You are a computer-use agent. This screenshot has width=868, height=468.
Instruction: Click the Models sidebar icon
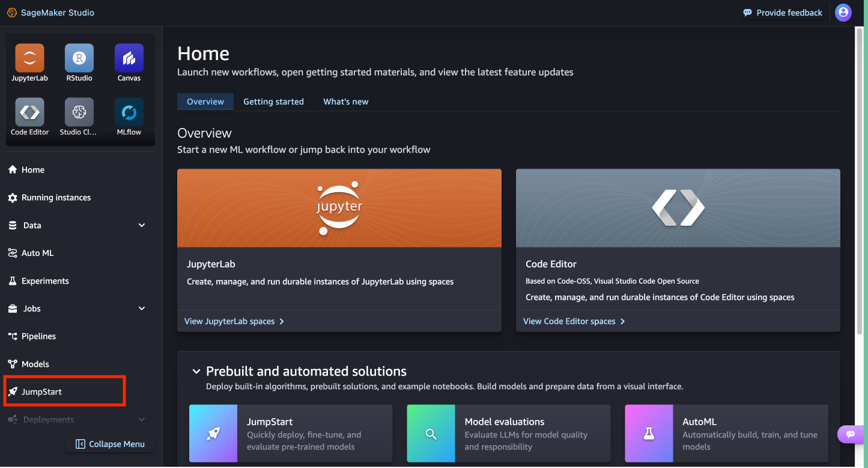pos(12,364)
